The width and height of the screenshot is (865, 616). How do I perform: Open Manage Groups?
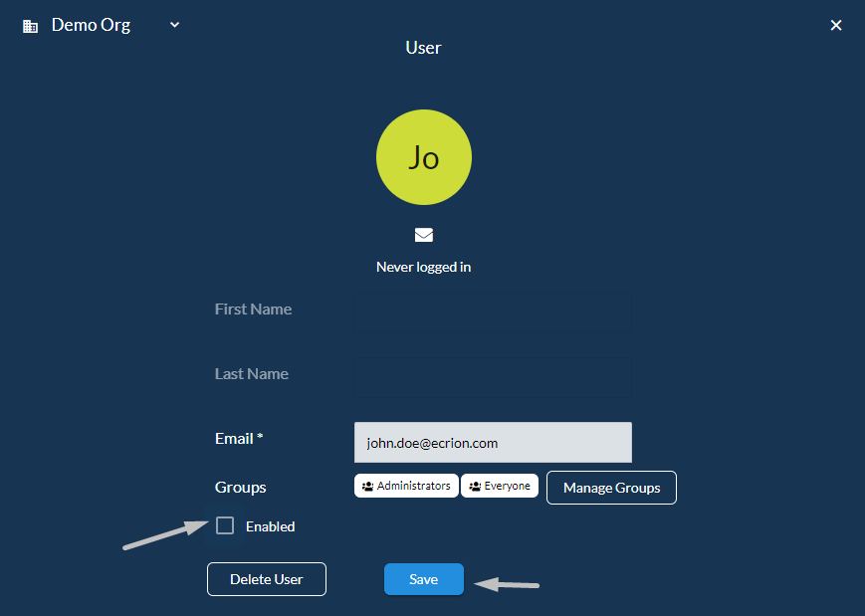[x=611, y=488]
